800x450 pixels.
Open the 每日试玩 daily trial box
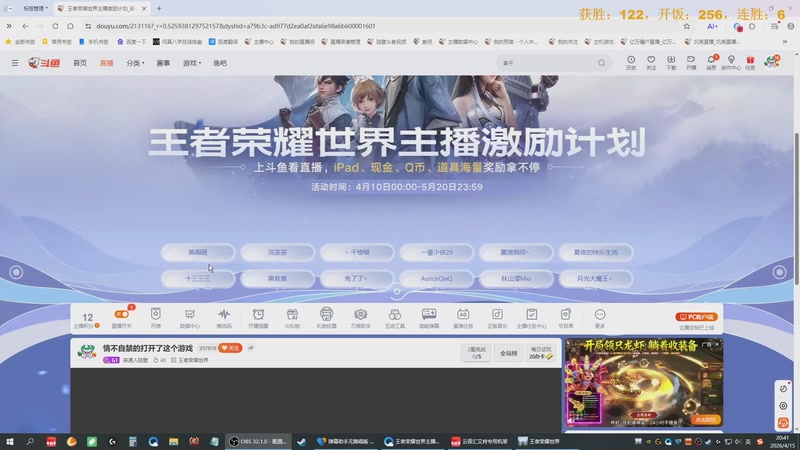click(x=540, y=353)
